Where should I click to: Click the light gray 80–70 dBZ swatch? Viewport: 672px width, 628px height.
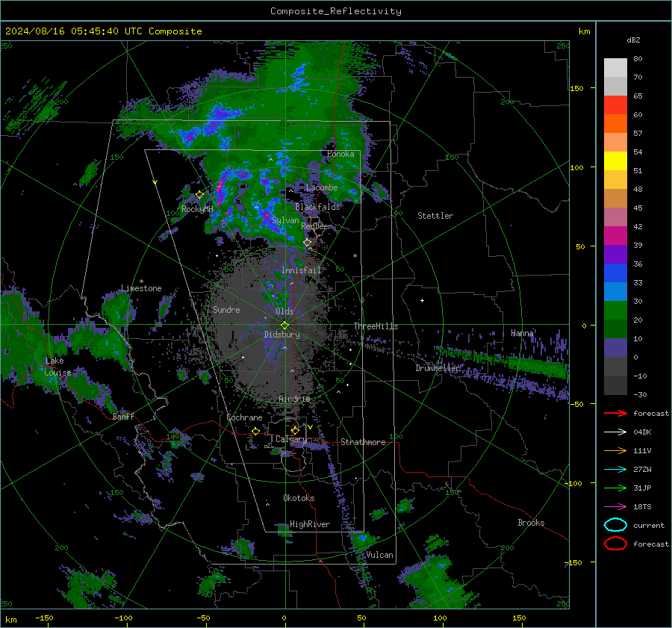tap(615, 68)
